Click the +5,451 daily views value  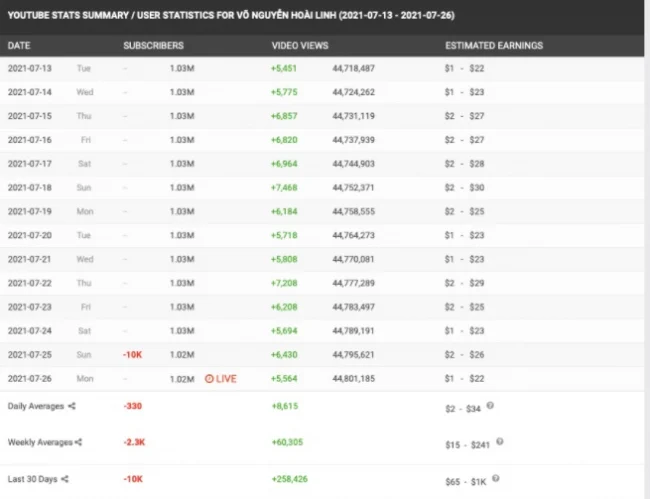pyautogui.click(x=284, y=68)
